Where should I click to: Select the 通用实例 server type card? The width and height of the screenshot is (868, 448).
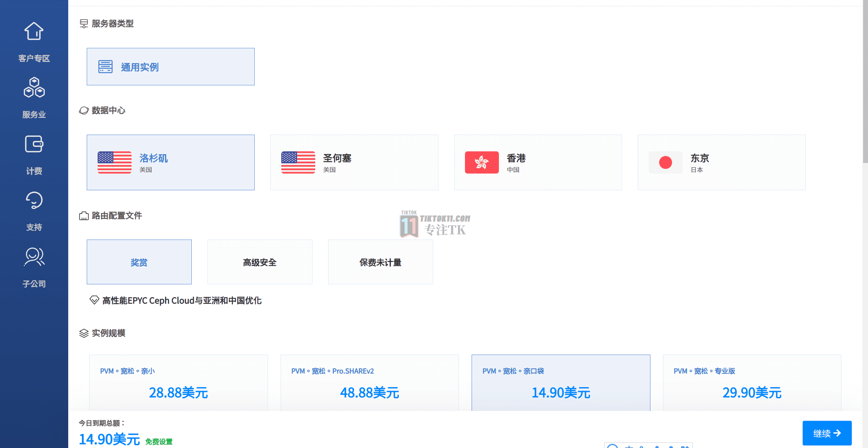point(170,66)
